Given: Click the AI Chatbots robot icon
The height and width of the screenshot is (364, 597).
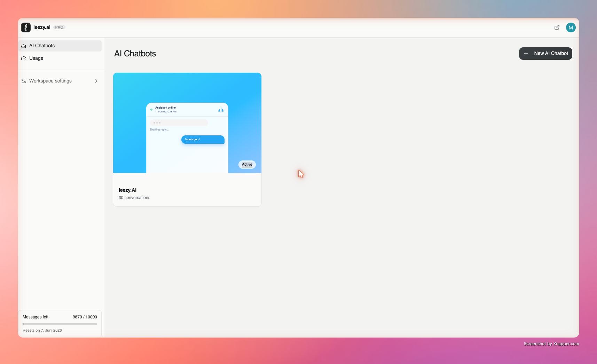Looking at the screenshot, I should (24, 46).
